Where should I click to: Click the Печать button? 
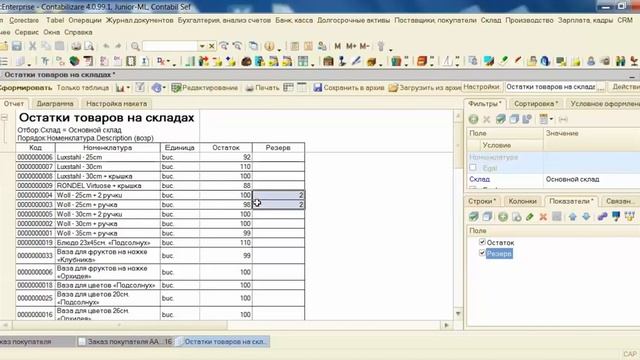pyautogui.click(x=262, y=87)
